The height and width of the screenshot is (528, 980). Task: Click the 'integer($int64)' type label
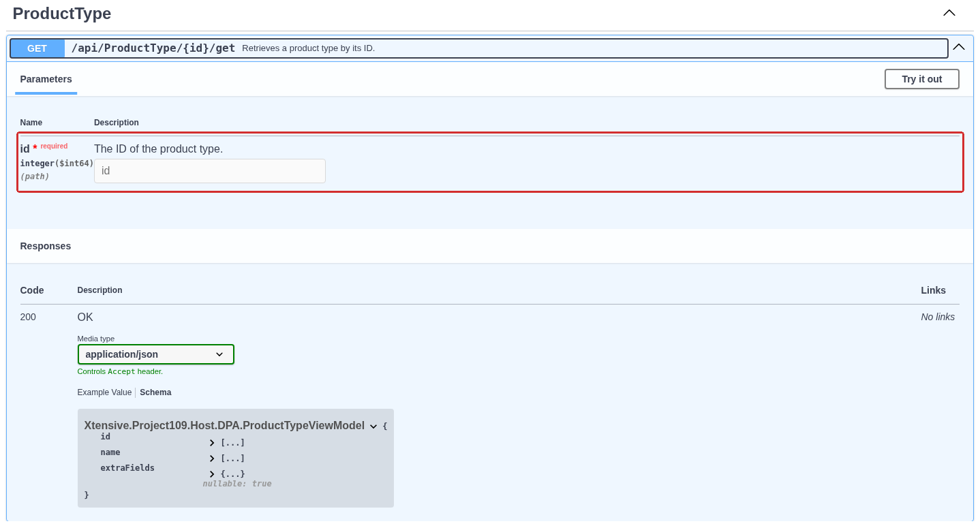point(57,164)
